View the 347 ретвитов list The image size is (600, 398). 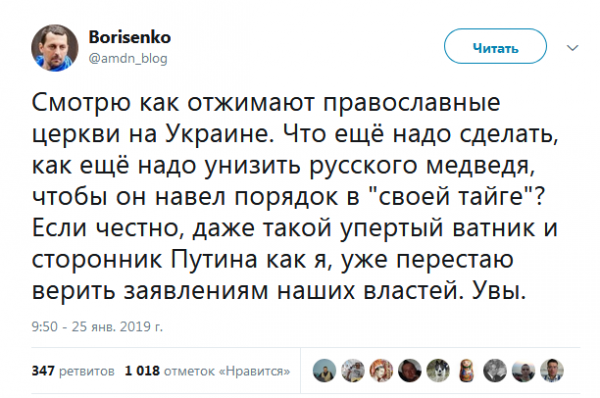(73, 371)
